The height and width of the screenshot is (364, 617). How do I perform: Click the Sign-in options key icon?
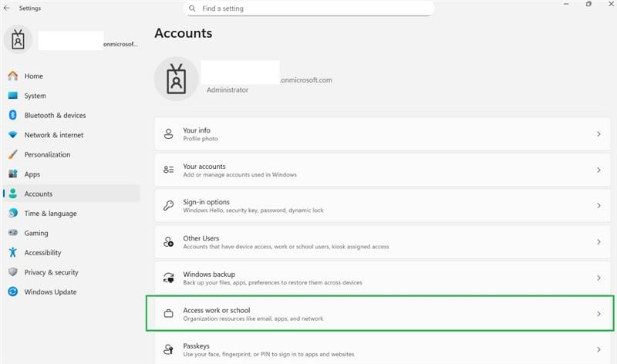coord(168,205)
